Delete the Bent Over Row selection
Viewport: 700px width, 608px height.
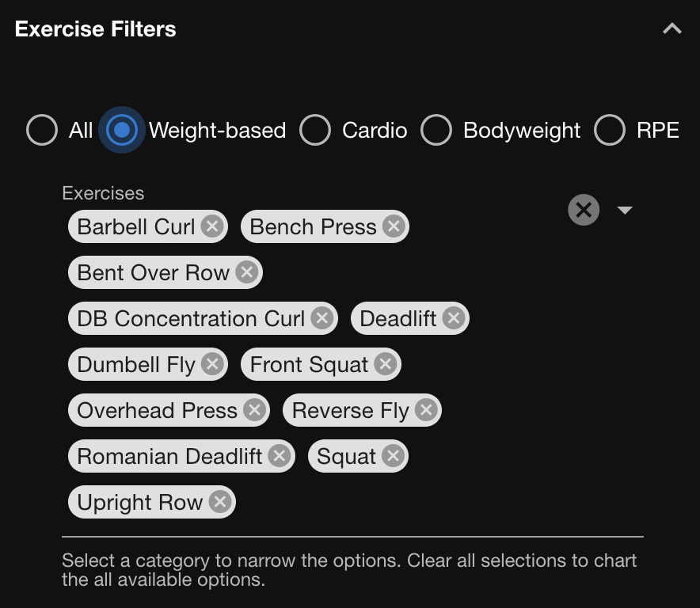[246, 273]
